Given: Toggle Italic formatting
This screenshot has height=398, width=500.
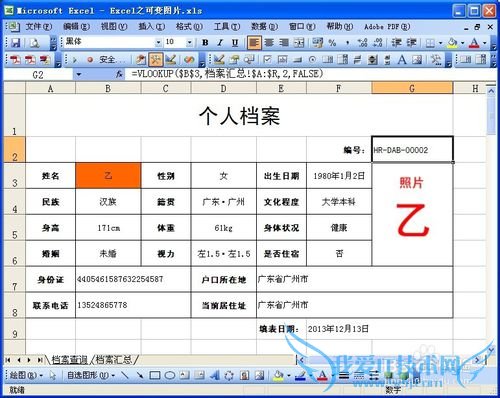Looking at the screenshot, I should pos(220,43).
